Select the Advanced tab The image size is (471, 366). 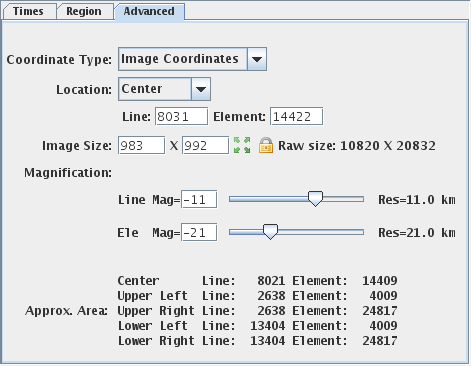pyautogui.click(x=149, y=11)
